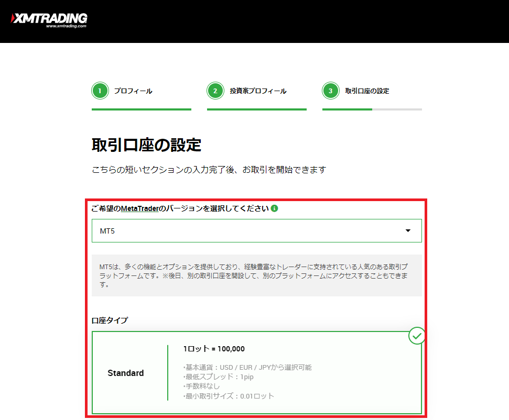Click the MetaTrader underlined link

(x=139, y=208)
